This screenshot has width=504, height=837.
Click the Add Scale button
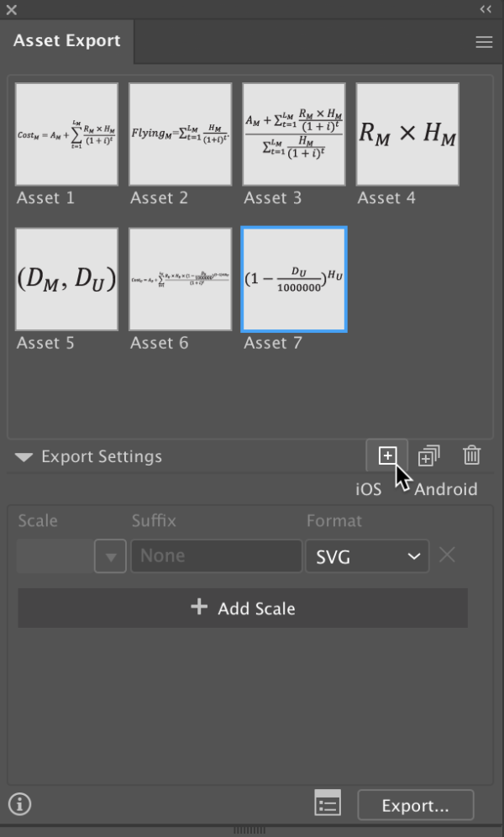242,608
